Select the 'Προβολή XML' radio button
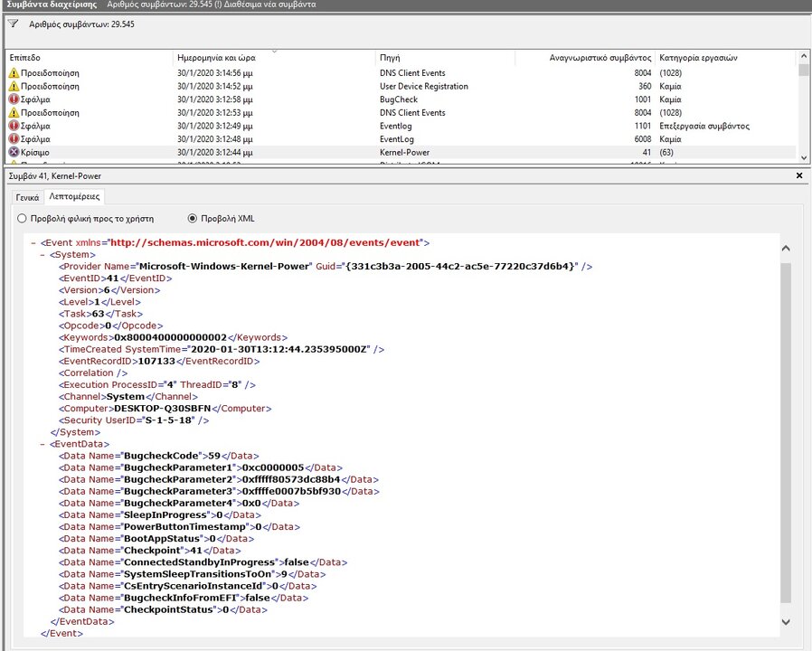Image resolution: width=812 pixels, height=651 pixels. coord(192,219)
